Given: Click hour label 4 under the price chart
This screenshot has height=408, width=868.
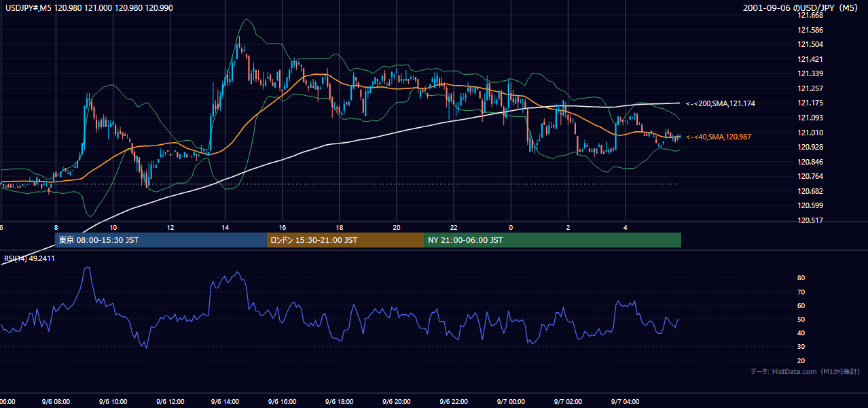Looking at the screenshot, I should coord(625,228).
